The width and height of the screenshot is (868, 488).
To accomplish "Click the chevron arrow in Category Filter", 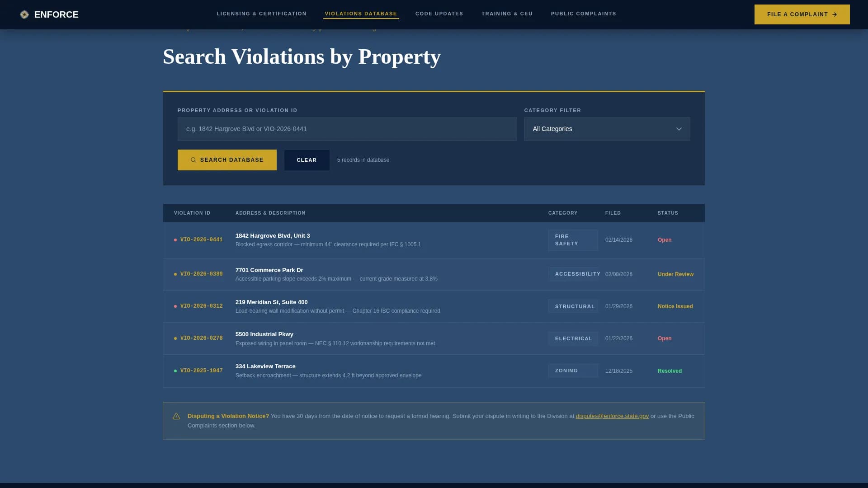I will pyautogui.click(x=679, y=129).
